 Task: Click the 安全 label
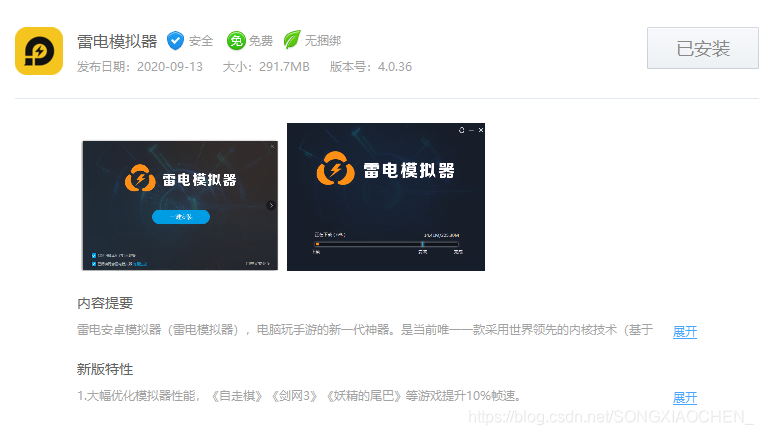coord(201,41)
